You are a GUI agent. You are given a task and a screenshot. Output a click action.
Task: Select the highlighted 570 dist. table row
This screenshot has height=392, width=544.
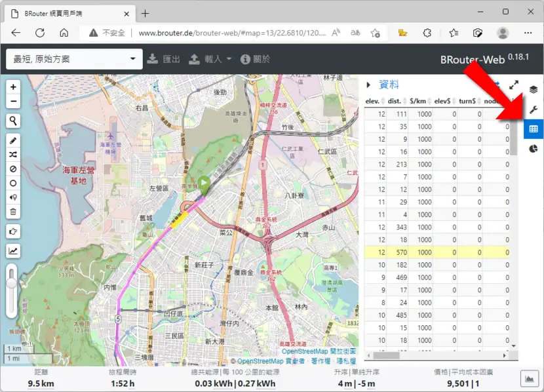tap(437, 252)
